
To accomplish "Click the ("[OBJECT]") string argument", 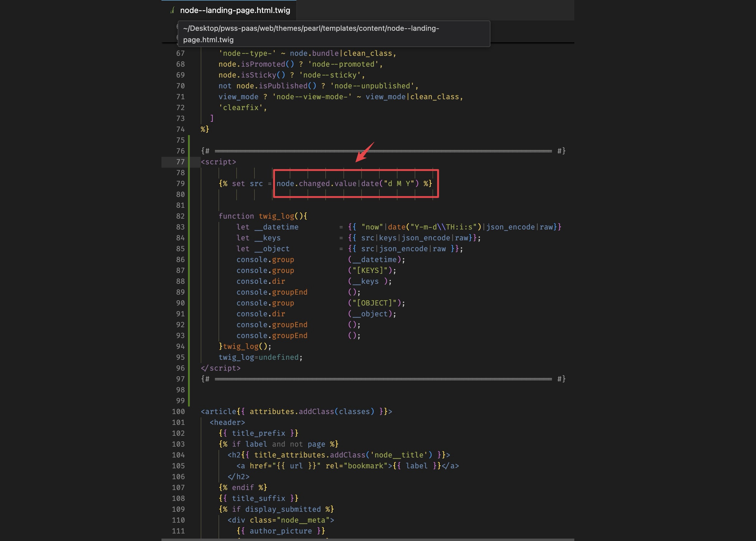I will pyautogui.click(x=375, y=303).
